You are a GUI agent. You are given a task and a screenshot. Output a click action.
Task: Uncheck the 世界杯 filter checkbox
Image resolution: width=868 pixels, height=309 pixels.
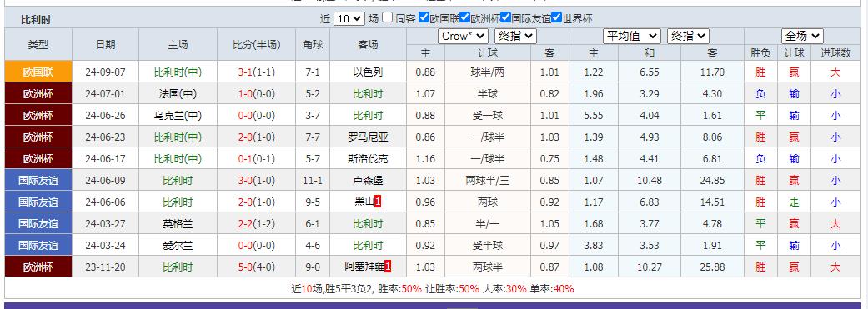[557, 17]
